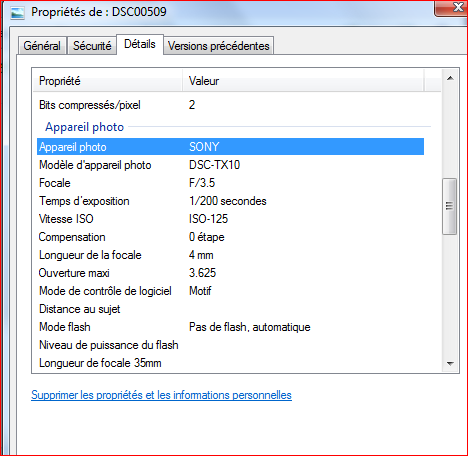This screenshot has height=456, width=468.
Task: Select the Modèle d'appareil photo row
Action: pyautogui.click(x=230, y=165)
